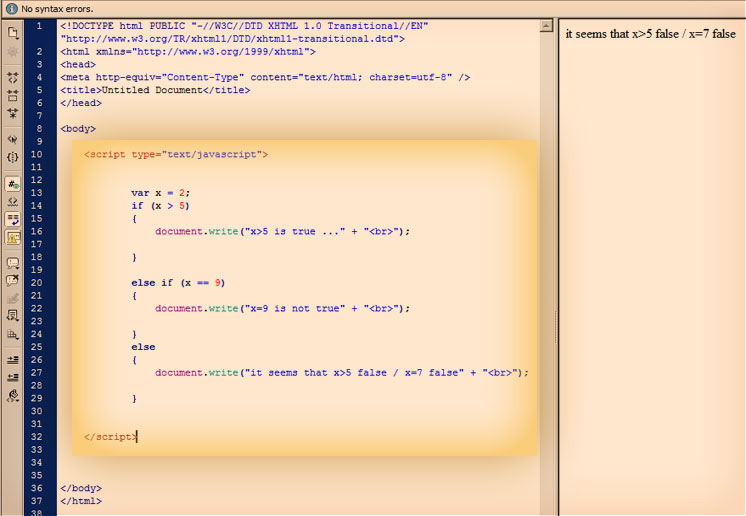Viewport: 746px width, 516px height.
Task: Click the info icon in syntax bar
Action: point(11,9)
